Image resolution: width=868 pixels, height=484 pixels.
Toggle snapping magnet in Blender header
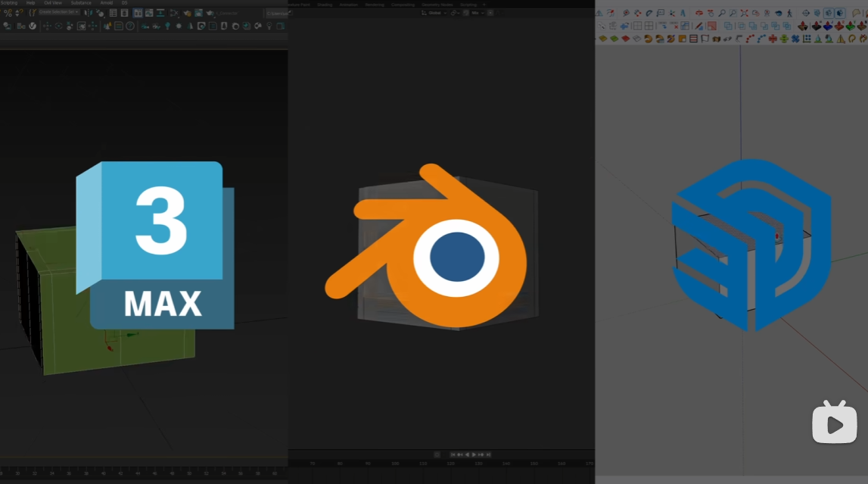pyautogui.click(x=465, y=13)
